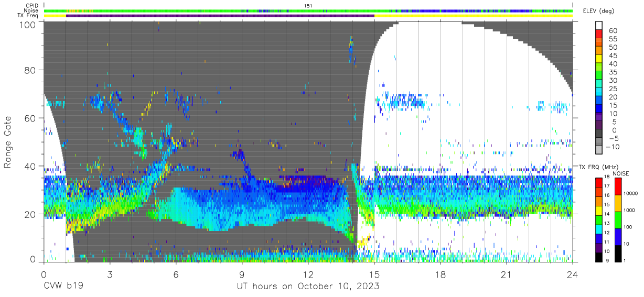Click the '25' value on ELEV scale
Viewport: 644px width, 297px height.
tap(612, 89)
